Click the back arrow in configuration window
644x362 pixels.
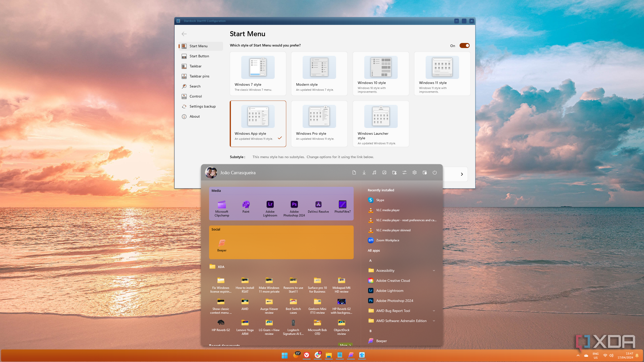[184, 34]
